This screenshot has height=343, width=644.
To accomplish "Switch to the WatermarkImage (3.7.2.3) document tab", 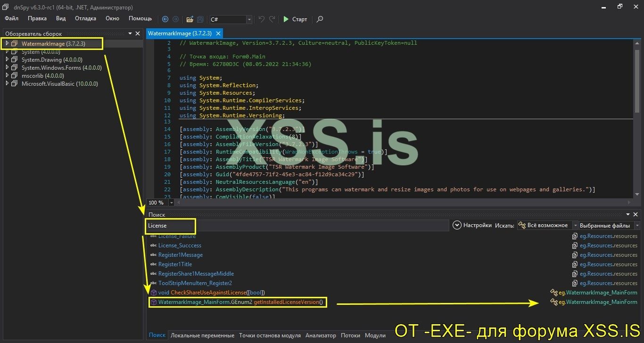I will [x=180, y=33].
